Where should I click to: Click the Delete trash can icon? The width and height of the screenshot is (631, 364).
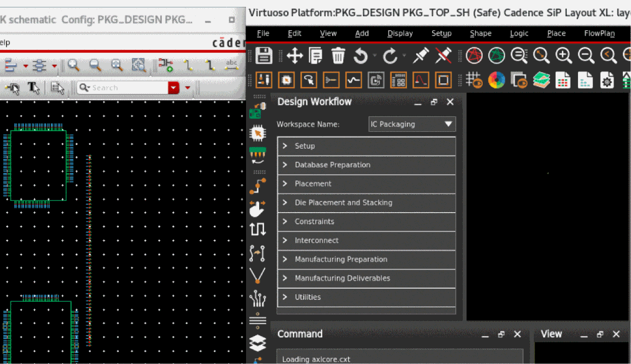338,55
